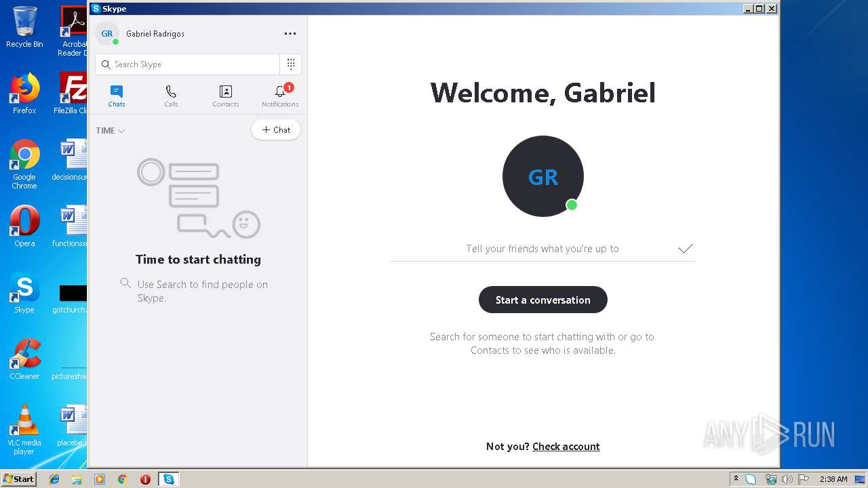Viewport: 868px width, 488px height.
Task: Open the dial pad icon
Action: [290, 64]
